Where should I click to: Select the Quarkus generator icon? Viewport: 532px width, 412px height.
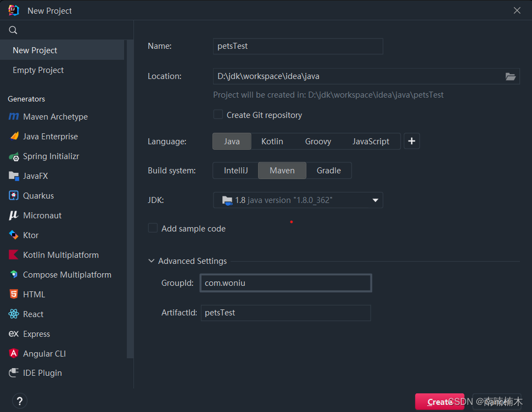(14, 196)
